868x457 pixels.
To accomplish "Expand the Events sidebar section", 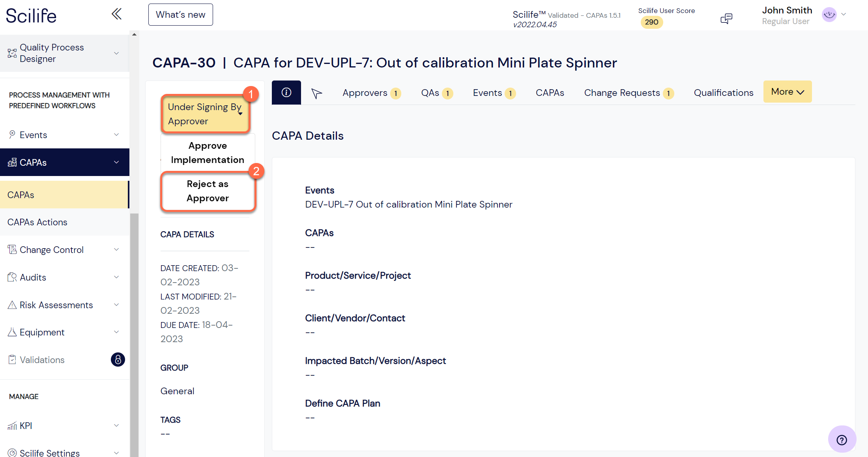I will click(x=116, y=135).
